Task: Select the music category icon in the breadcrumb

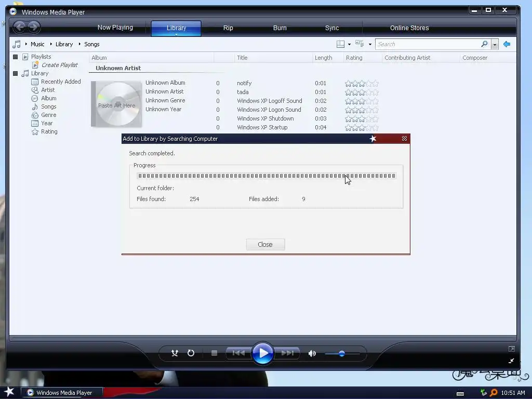Action: click(16, 44)
